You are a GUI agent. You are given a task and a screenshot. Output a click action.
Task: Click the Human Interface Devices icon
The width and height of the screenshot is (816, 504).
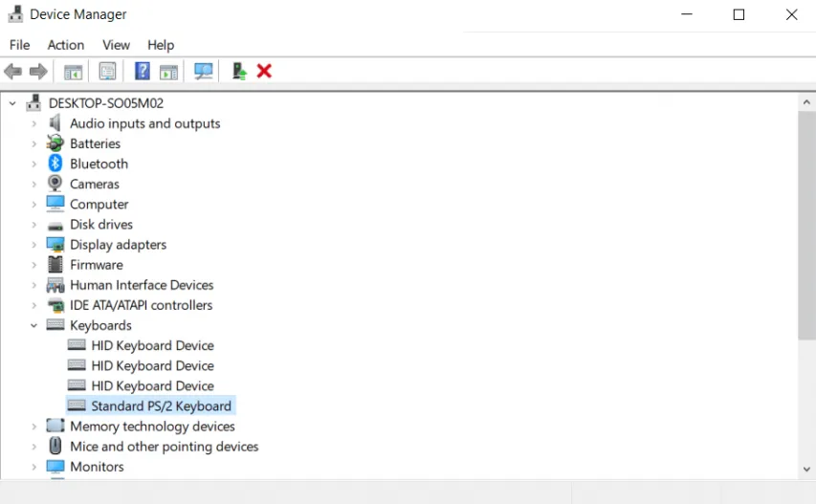pyautogui.click(x=55, y=284)
